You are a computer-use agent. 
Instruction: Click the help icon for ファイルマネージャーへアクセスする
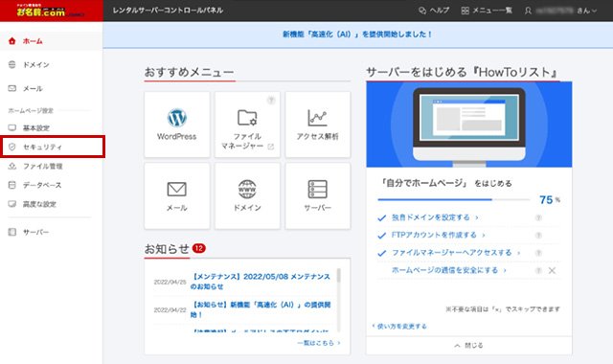click(x=538, y=253)
